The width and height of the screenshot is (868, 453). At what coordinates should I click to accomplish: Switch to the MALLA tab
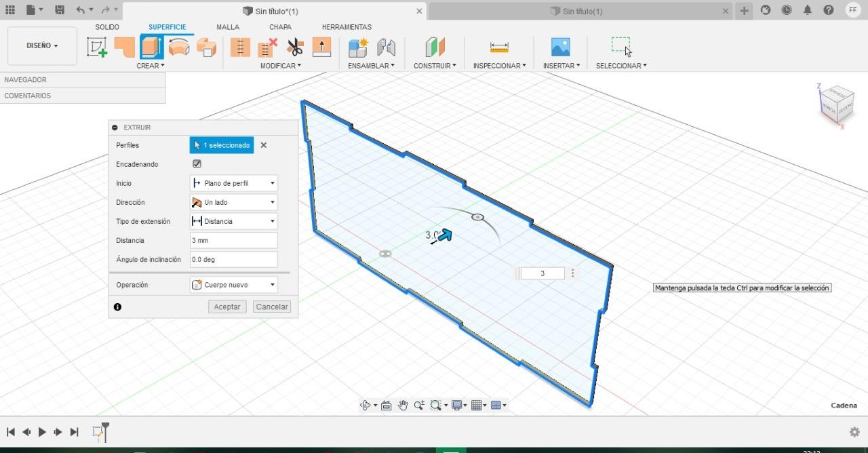(x=228, y=27)
